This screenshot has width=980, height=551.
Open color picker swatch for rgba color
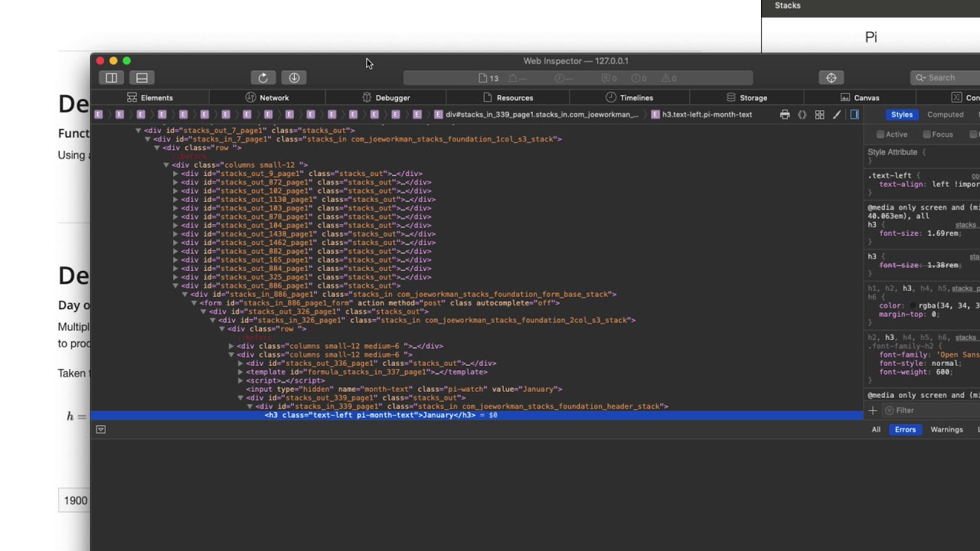tap(913, 306)
